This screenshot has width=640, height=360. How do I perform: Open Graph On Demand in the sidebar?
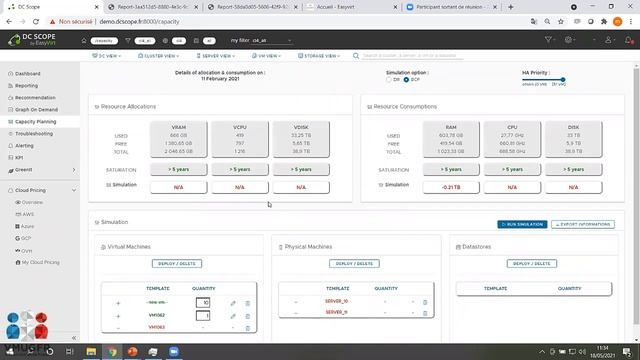[x=36, y=109]
